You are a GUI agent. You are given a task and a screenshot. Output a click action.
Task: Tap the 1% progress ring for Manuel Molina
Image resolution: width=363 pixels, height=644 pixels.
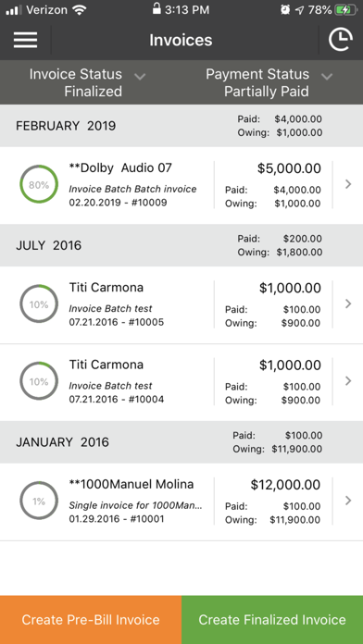pos(39,502)
